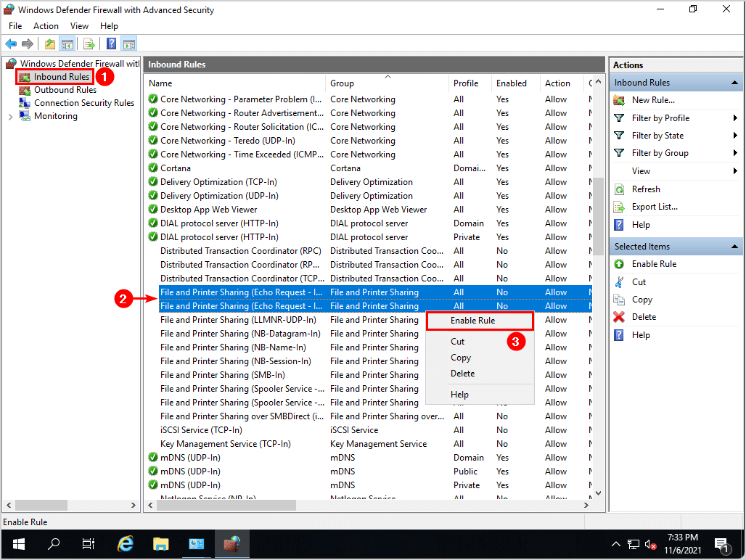Sort rules by Action column header
The height and width of the screenshot is (560, 746).
562,83
